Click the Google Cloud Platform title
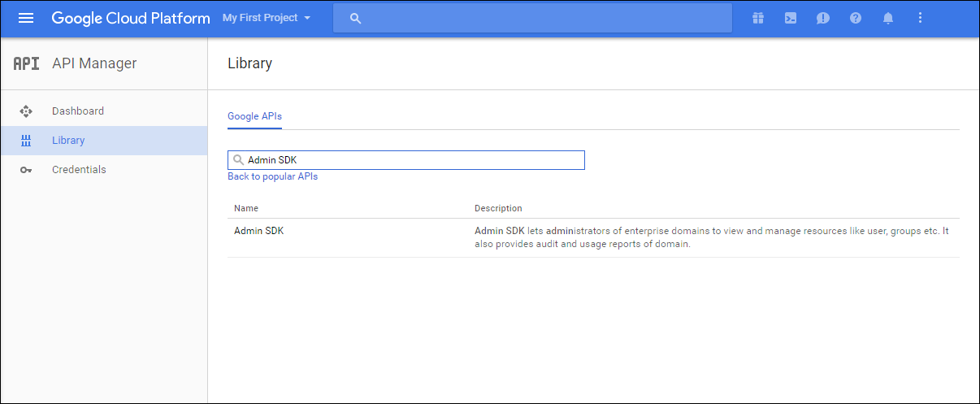The width and height of the screenshot is (980, 404). (130, 18)
